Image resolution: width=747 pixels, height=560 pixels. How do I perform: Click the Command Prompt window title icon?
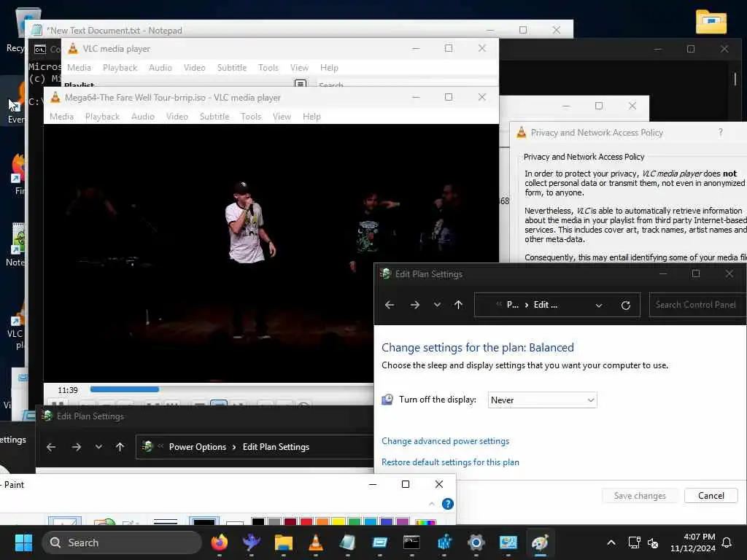click(40, 49)
